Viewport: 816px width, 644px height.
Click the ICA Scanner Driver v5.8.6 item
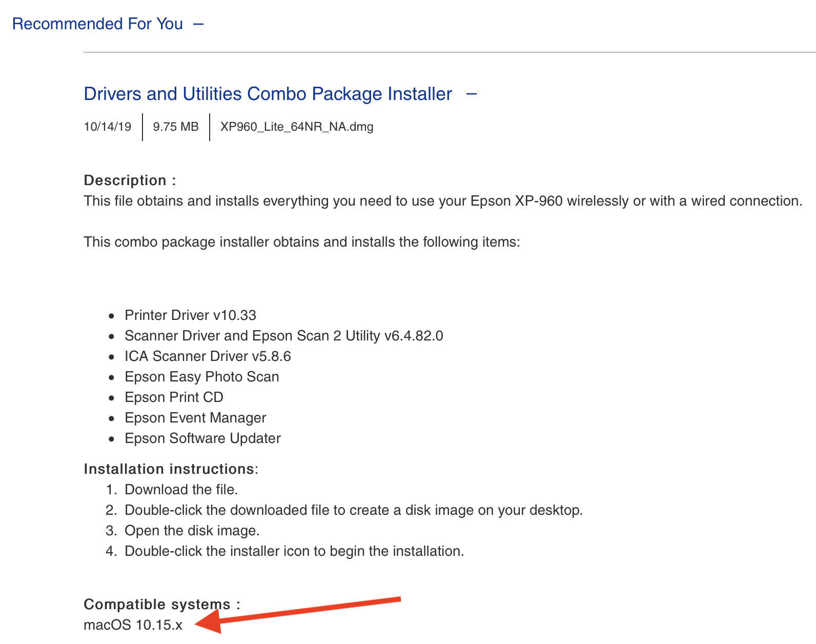[x=208, y=356]
